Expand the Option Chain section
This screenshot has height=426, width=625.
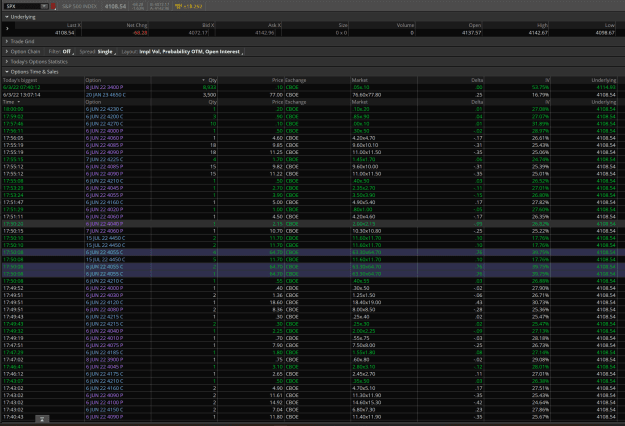pos(7,52)
